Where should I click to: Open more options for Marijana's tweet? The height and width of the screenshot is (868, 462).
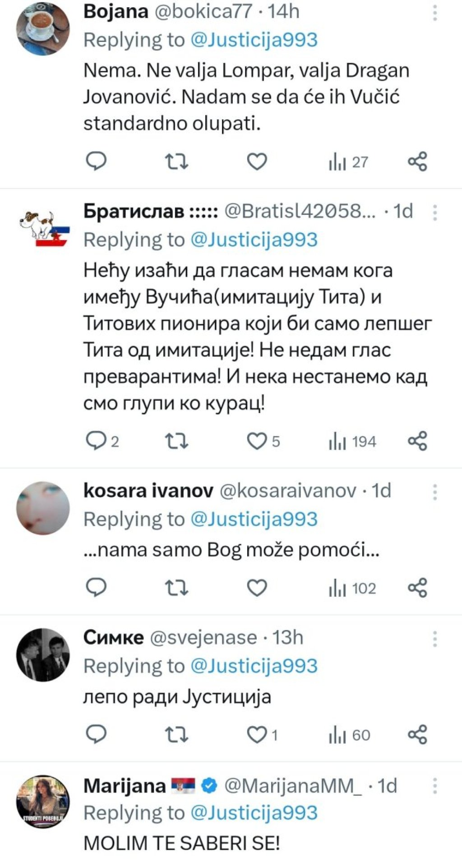click(x=435, y=786)
